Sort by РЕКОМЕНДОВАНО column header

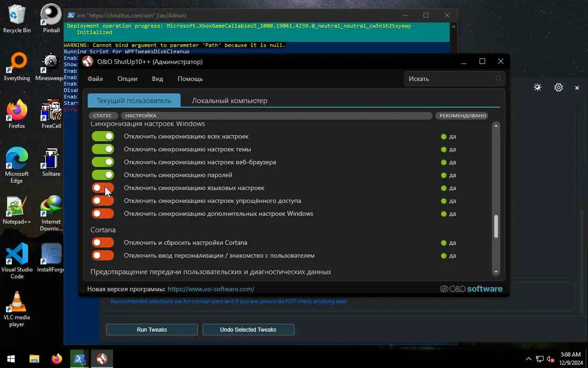(461, 115)
